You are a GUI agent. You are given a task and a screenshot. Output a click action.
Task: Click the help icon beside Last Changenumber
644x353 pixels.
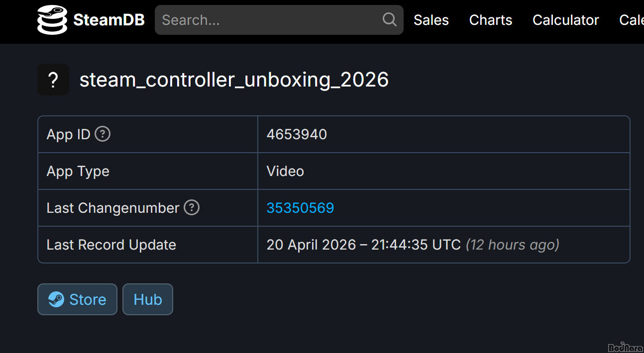tap(192, 207)
